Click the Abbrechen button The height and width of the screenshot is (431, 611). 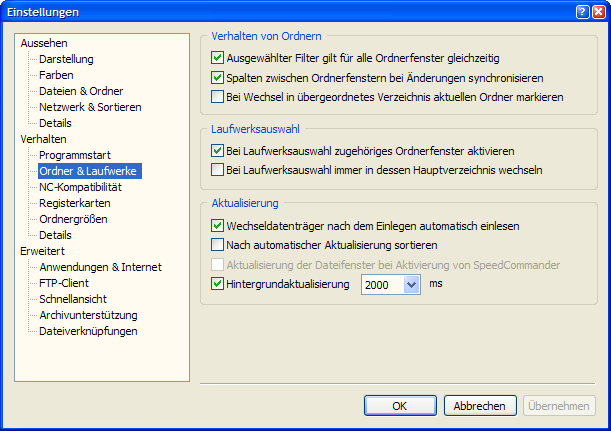pyautogui.click(x=480, y=406)
